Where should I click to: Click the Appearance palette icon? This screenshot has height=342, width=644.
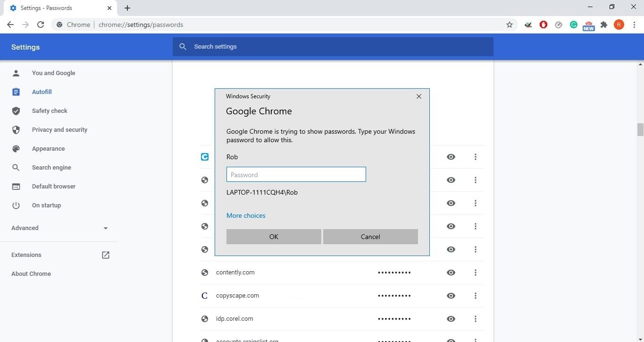tap(16, 148)
